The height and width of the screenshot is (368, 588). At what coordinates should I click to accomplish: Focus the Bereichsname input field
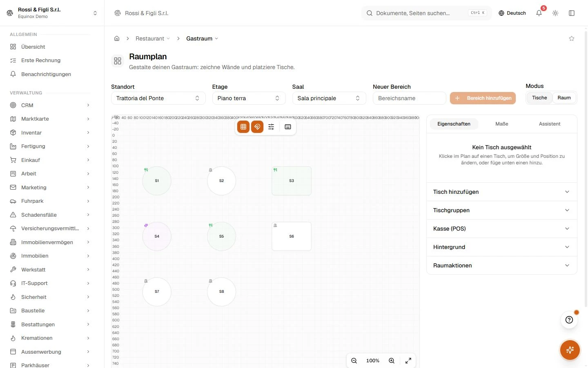pyautogui.click(x=410, y=98)
